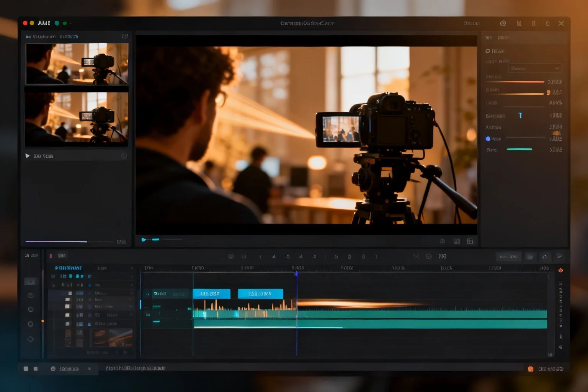This screenshot has width=588, height=392.
Task: Click the left chevron in the timeline toolbar
Action: 260,256
